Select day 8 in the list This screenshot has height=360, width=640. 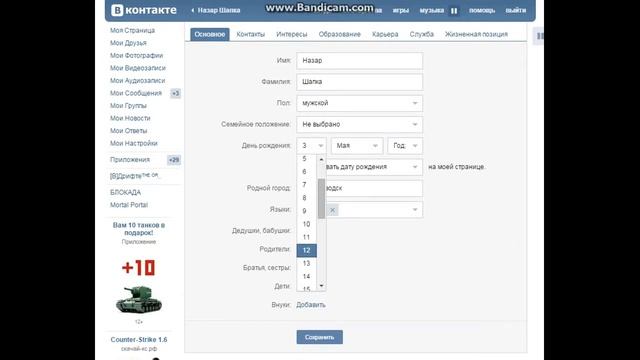(x=307, y=198)
